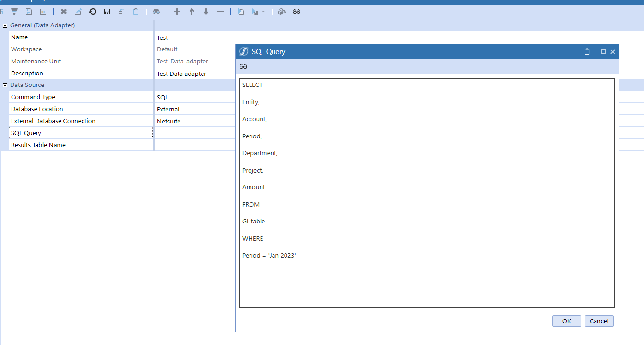644x345 pixels.
Task: Select External Database Connection label
Action: point(53,121)
